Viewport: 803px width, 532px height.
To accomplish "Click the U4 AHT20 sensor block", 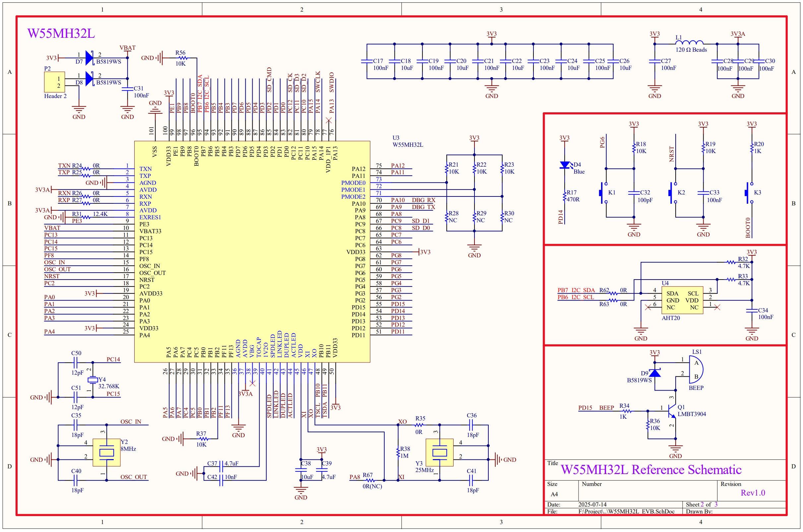I will pyautogui.click(x=682, y=300).
